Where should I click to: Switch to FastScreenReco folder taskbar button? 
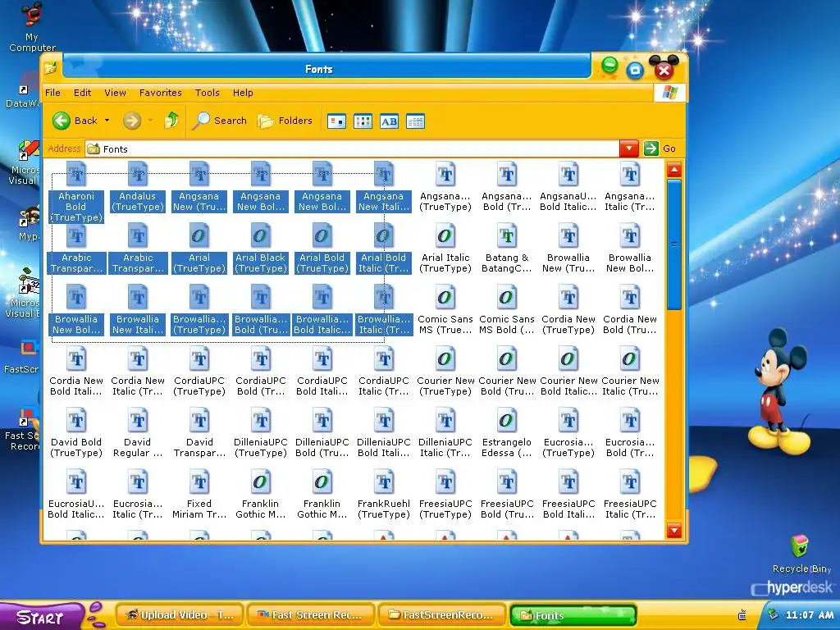[x=442, y=615]
